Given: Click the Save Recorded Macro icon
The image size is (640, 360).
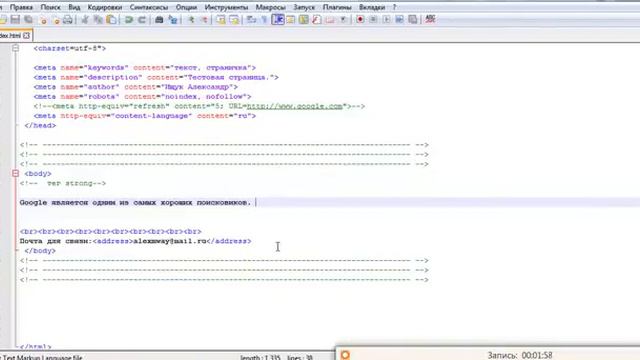Looking at the screenshot, I should [x=413, y=19].
